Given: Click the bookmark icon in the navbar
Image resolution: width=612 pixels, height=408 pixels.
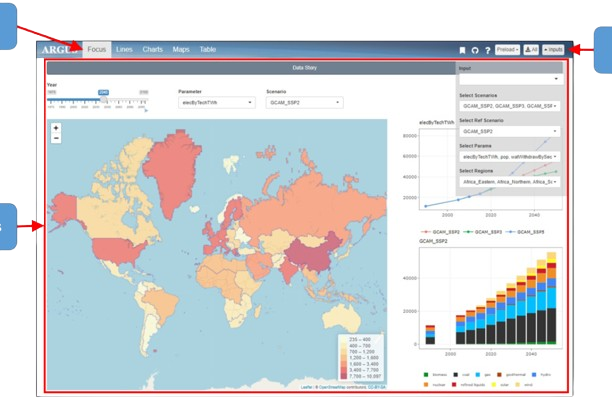Looking at the screenshot, I should [x=461, y=49].
